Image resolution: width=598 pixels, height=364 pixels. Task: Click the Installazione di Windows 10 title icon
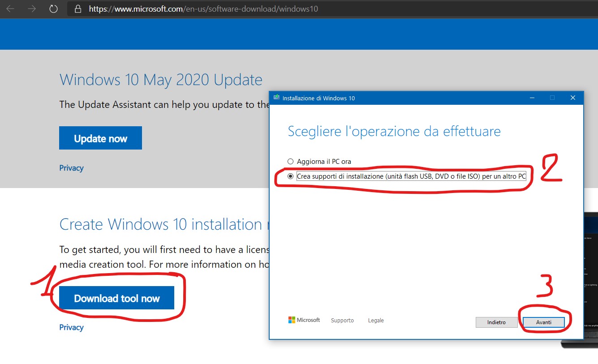(276, 98)
